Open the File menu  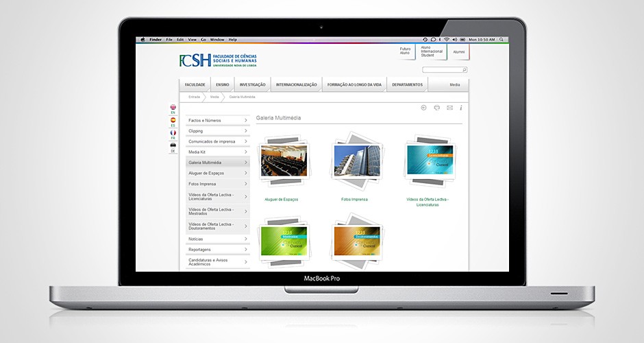point(169,40)
